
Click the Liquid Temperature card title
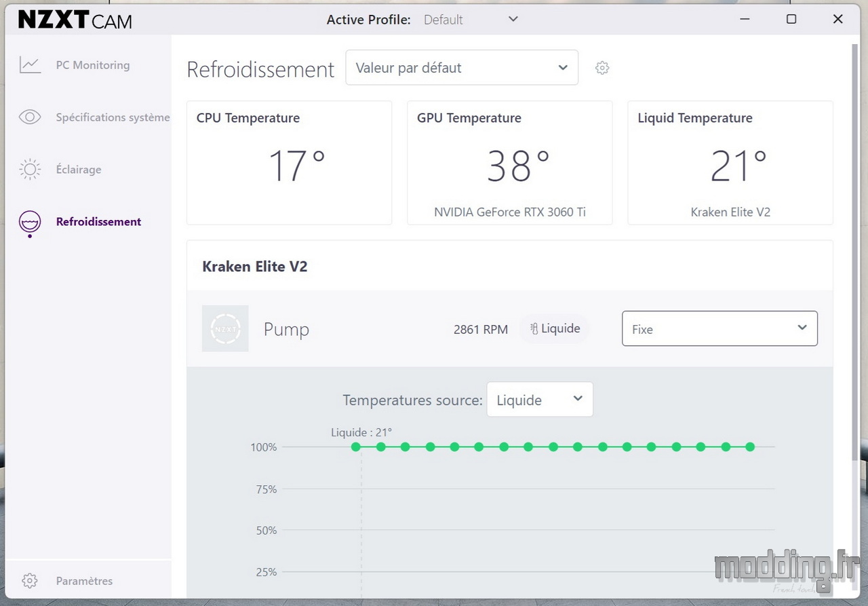tap(695, 118)
